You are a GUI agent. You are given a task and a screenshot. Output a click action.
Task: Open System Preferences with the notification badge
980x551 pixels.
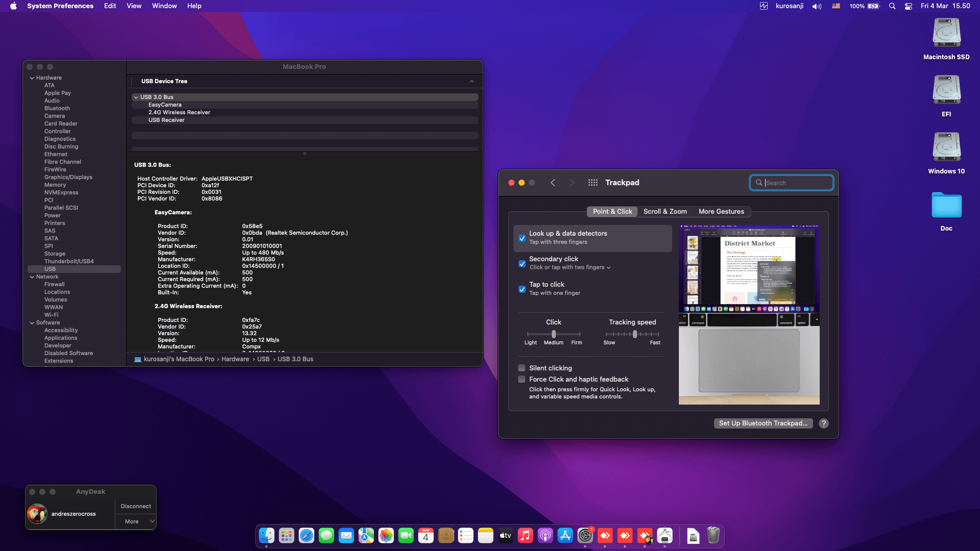(585, 536)
